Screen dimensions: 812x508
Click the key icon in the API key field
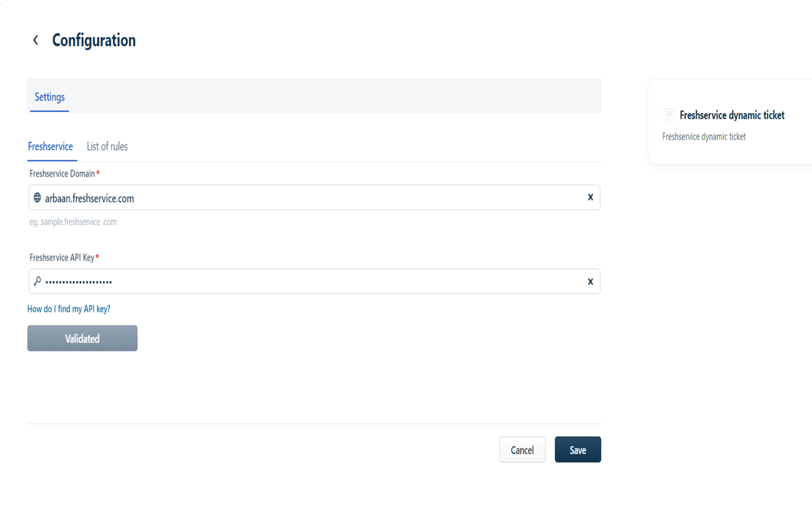pyautogui.click(x=37, y=281)
